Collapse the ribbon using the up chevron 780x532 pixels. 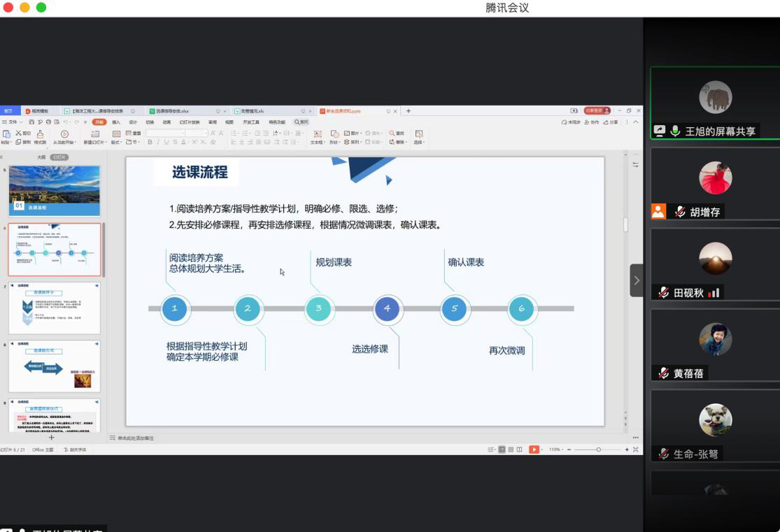635,122
